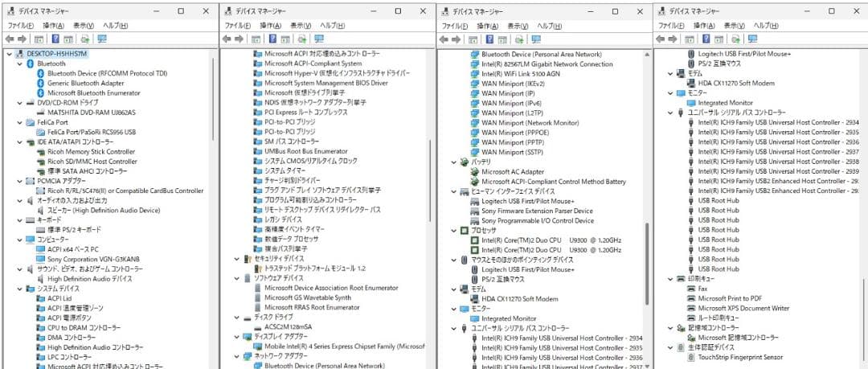The height and width of the screenshot is (369, 868).
Task: Open 表示 menu in プロセッサ window
Action: pyautogui.click(x=517, y=26)
